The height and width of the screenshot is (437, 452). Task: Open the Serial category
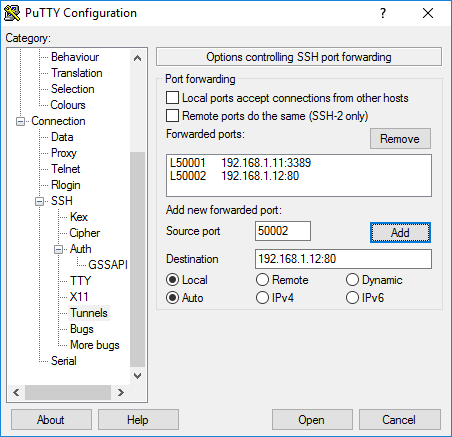coord(64,361)
